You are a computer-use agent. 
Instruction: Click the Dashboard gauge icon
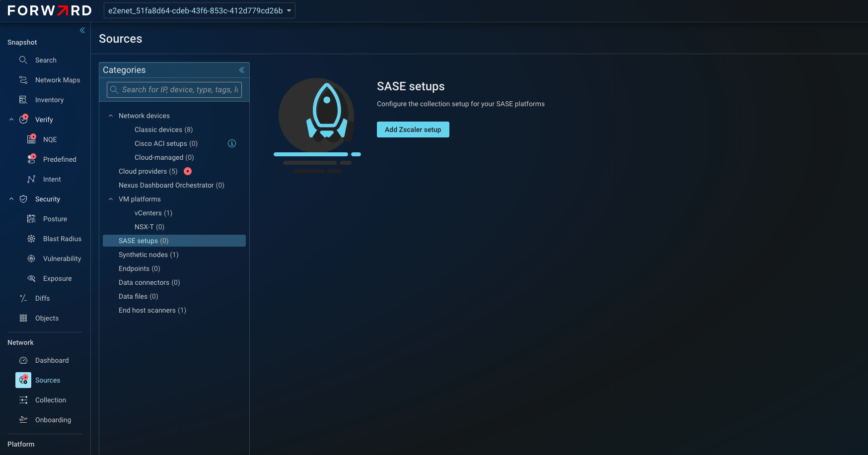click(x=23, y=360)
